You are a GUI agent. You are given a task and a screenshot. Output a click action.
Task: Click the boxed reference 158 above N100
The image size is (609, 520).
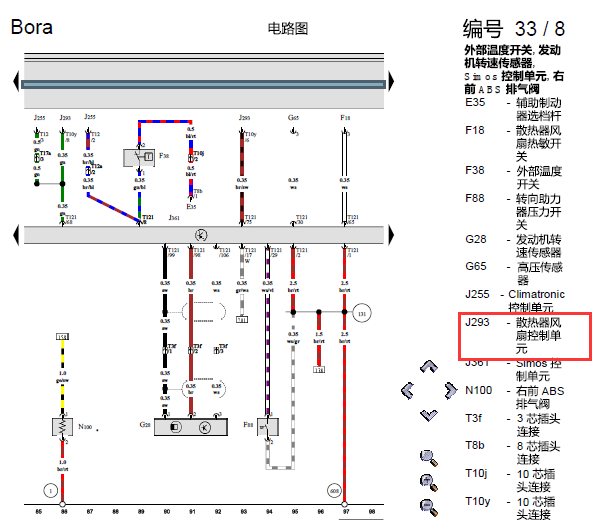(x=63, y=336)
